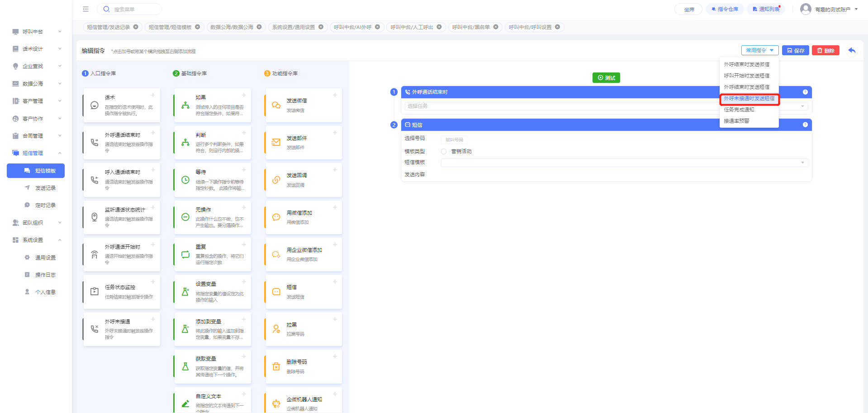Click the 发送回调 link icon

pos(276,180)
